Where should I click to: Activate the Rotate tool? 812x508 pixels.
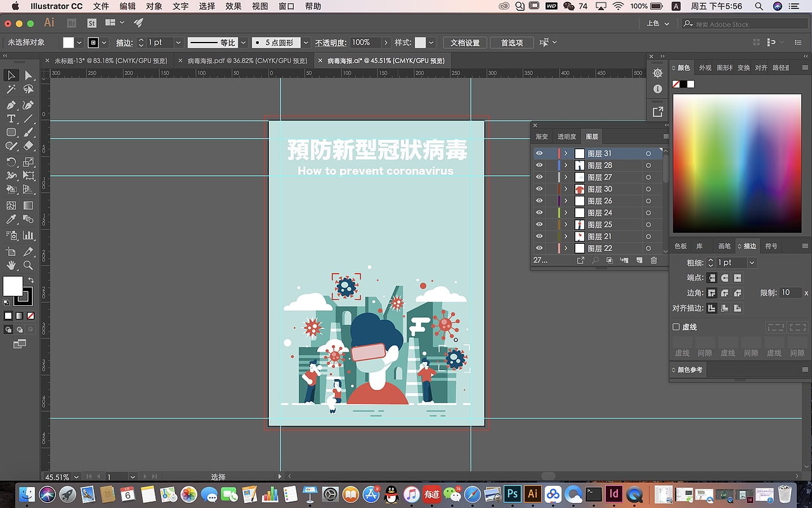click(x=11, y=162)
